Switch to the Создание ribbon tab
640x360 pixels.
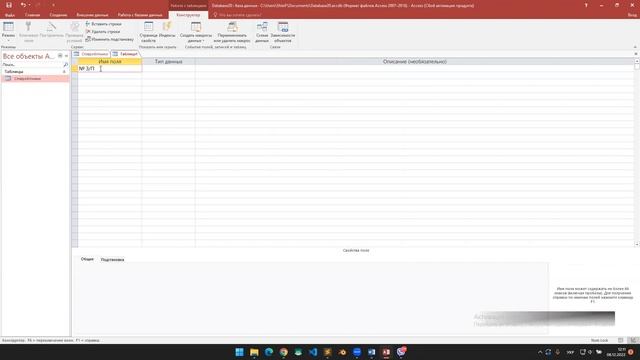click(58, 15)
